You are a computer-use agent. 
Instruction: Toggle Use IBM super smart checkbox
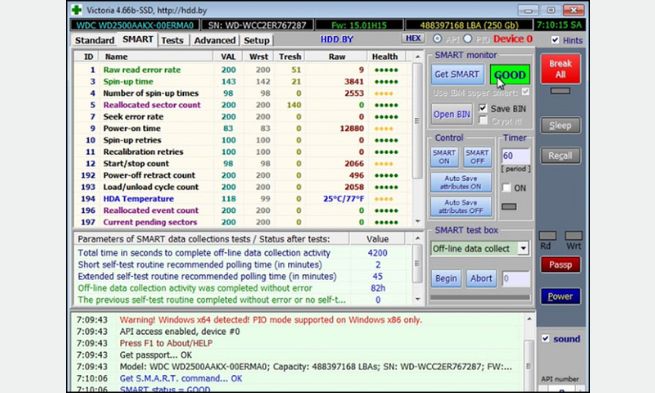click(x=525, y=92)
